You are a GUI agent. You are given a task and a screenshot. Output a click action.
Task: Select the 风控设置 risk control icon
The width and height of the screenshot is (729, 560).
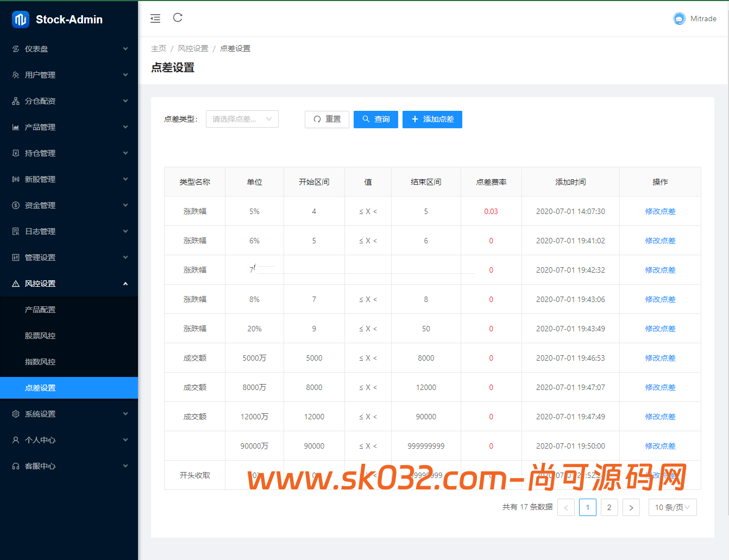tap(16, 283)
